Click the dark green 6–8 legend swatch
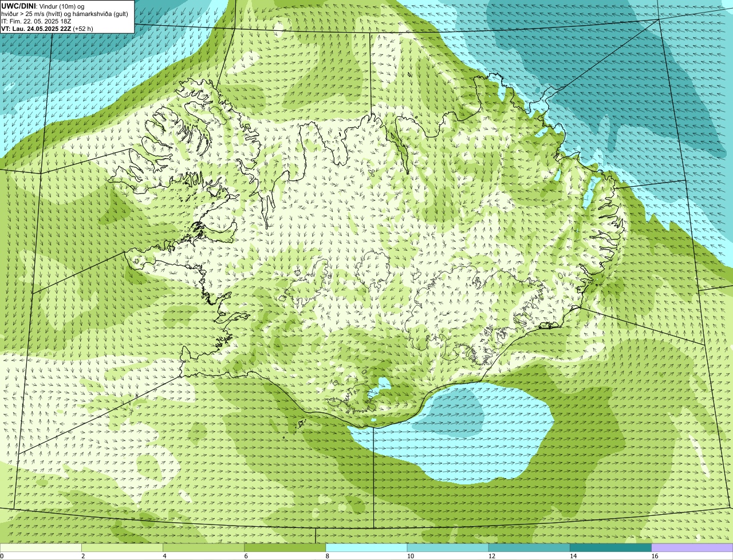Viewport: 733px width, 560px height. 285,548
